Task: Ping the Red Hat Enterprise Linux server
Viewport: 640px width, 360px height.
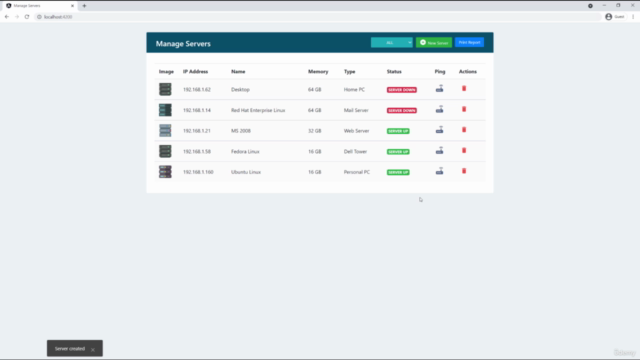Action: [439, 109]
